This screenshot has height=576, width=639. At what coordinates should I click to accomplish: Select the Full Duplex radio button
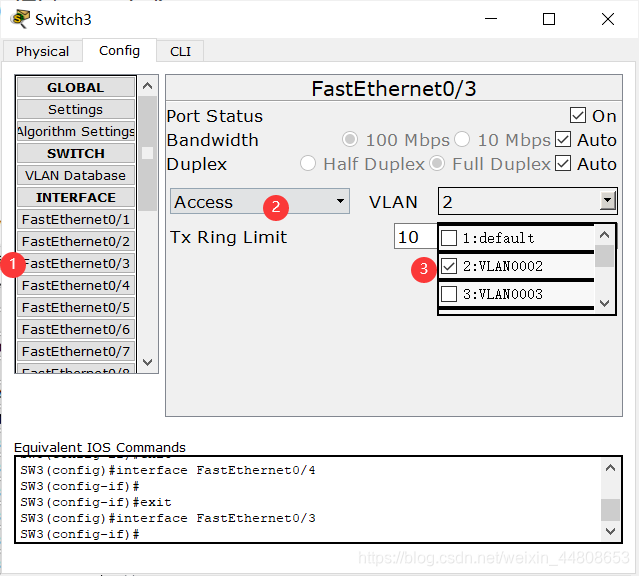click(437, 163)
